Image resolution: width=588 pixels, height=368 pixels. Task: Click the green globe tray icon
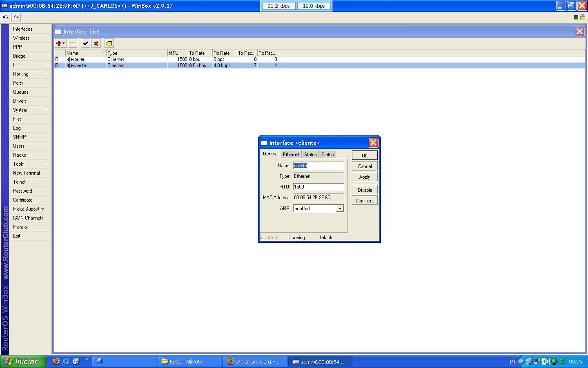click(554, 361)
